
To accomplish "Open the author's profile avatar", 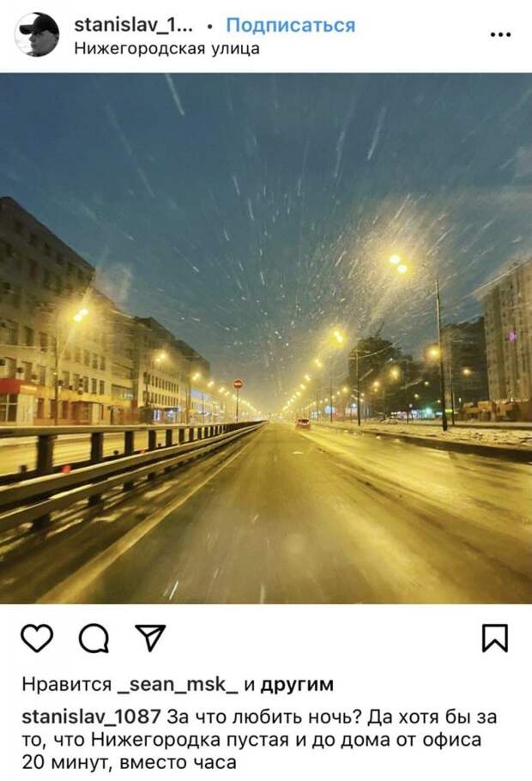I will (x=38, y=35).
